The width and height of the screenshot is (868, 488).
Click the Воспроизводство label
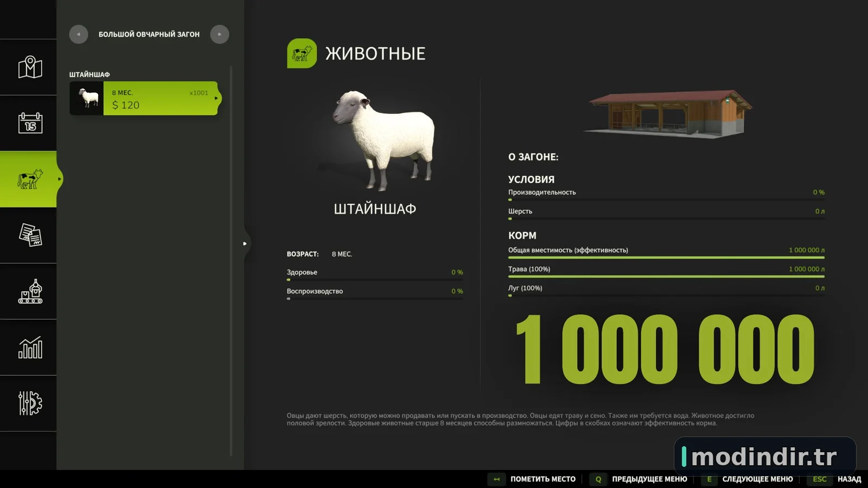click(315, 291)
